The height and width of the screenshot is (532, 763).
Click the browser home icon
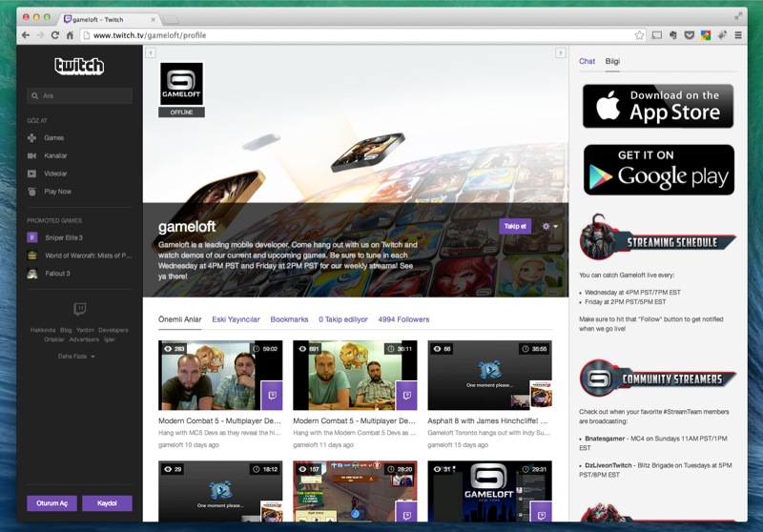pyautogui.click(x=70, y=35)
